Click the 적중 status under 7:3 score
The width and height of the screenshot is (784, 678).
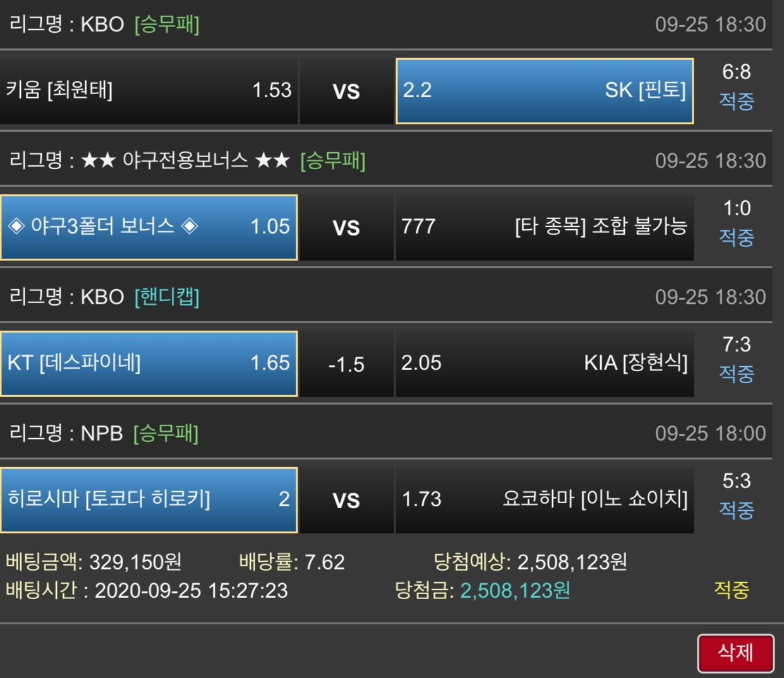coord(737,373)
